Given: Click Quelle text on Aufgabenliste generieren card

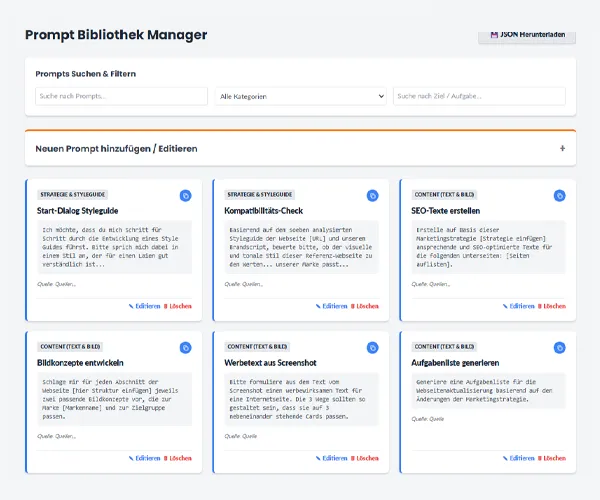Looking at the screenshot, I should [x=428, y=419].
